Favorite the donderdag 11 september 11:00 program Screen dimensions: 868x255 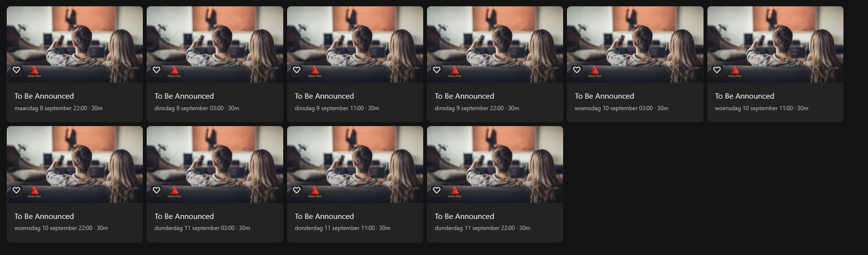click(297, 191)
